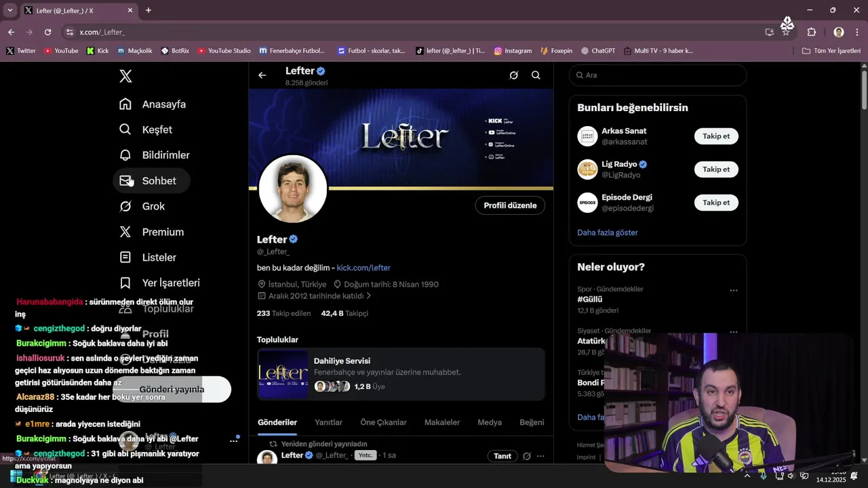Open more options for #Güllü trend
Image resolution: width=868 pixels, height=488 pixels.
point(734,291)
